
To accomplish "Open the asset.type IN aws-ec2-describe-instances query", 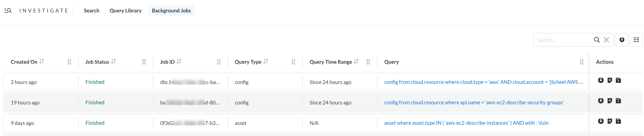I will pos(466,123).
